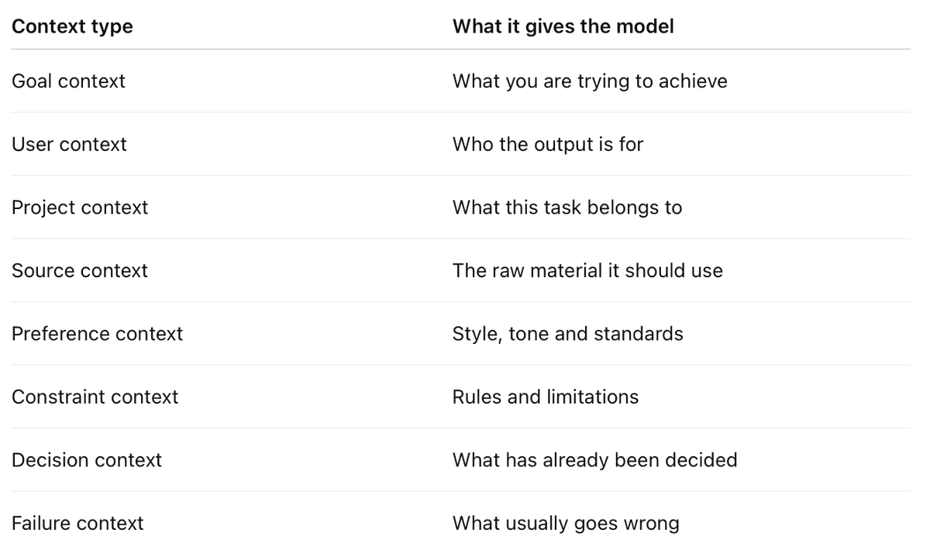Viewport: 930px width, 560px height.
Task: Click "Style, tone and standards" text
Action: click(568, 334)
